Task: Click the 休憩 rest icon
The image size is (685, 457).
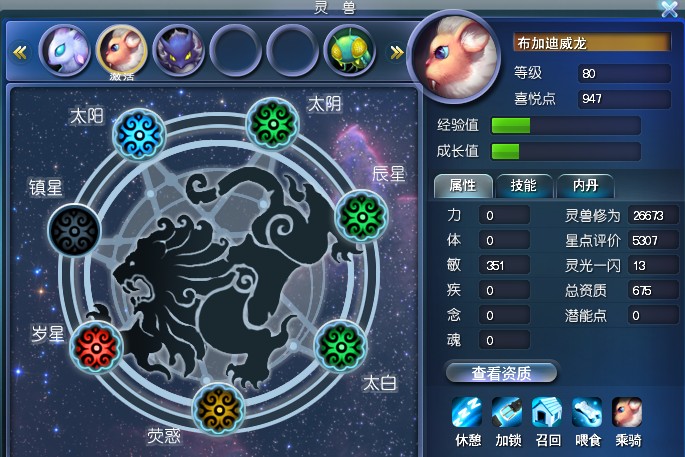Action: [467, 412]
